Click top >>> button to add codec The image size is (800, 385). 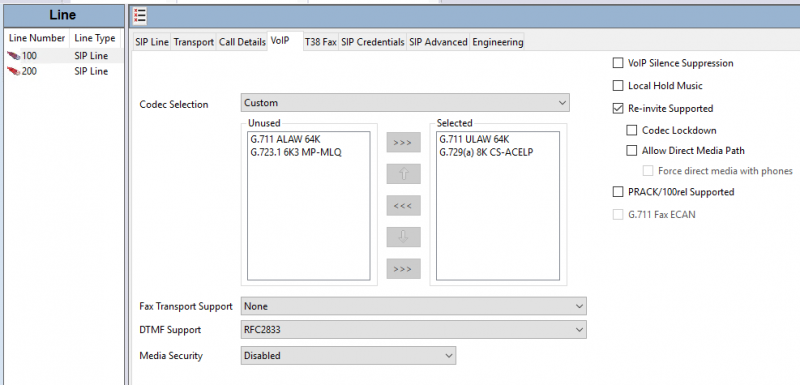tap(403, 142)
